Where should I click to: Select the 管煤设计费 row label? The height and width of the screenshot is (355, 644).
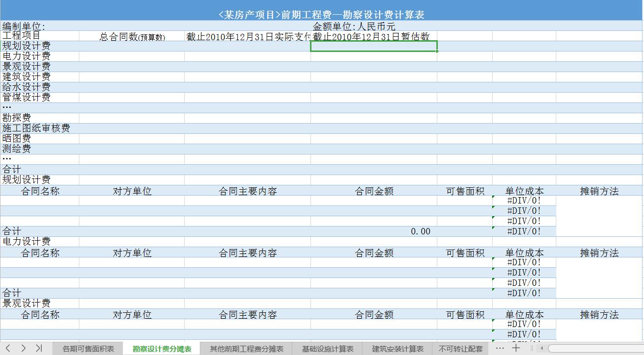[40, 98]
